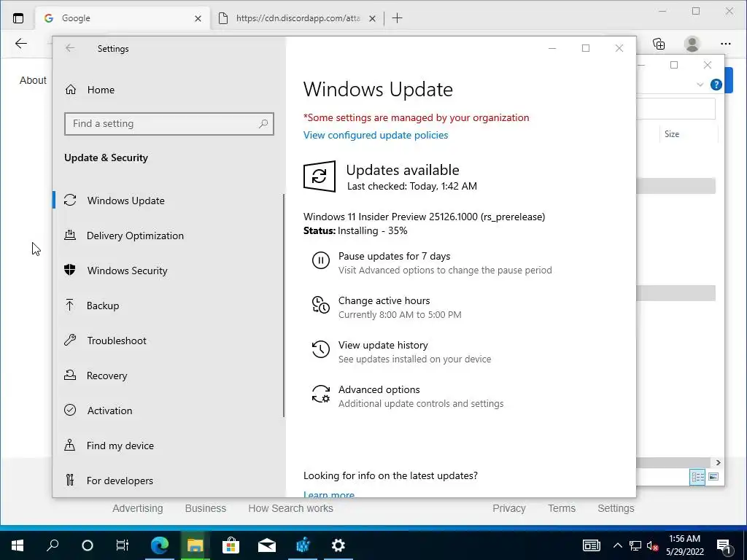The image size is (747, 560).
Task: Click the browser back arrow
Action: [21, 44]
